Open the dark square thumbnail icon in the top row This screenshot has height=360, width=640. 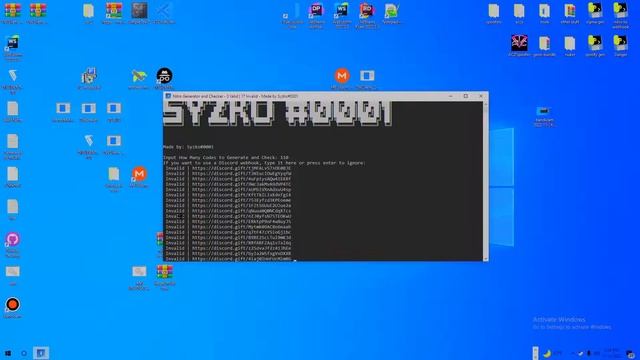tap(139, 11)
